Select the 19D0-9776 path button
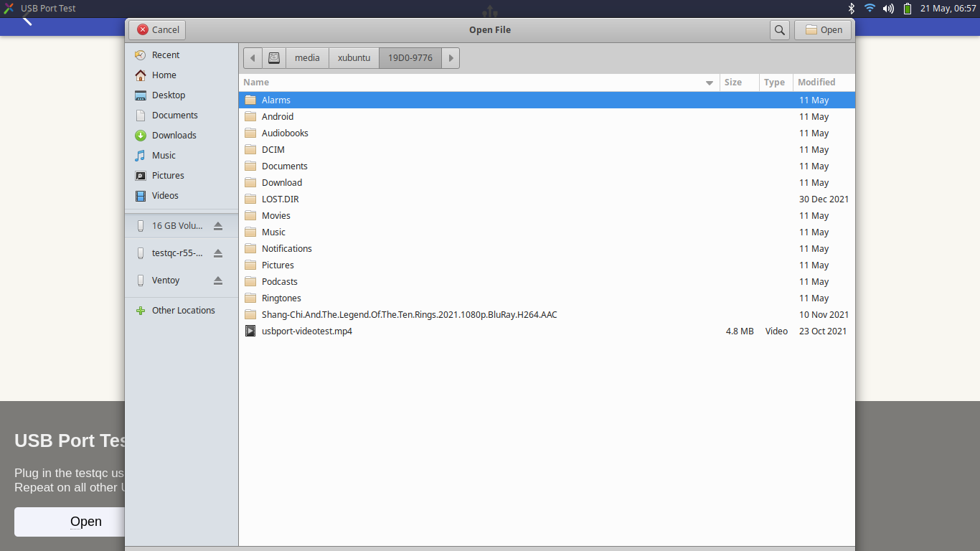 [410, 57]
